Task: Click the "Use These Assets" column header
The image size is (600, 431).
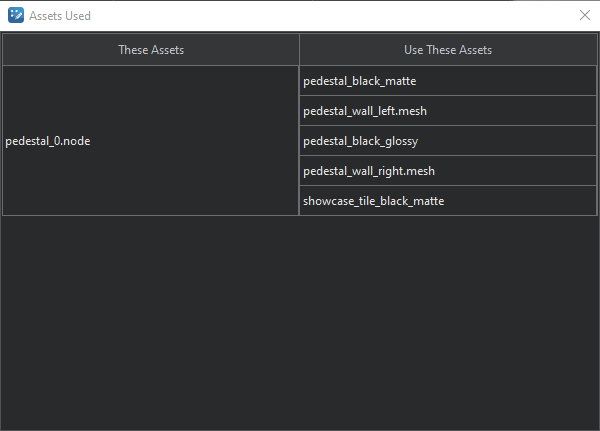Action: point(441,50)
